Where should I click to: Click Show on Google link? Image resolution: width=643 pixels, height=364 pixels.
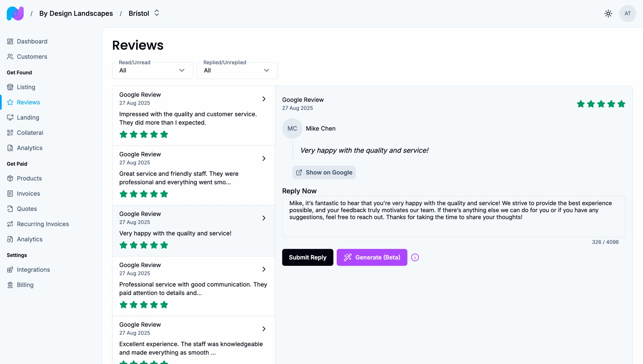click(x=324, y=172)
